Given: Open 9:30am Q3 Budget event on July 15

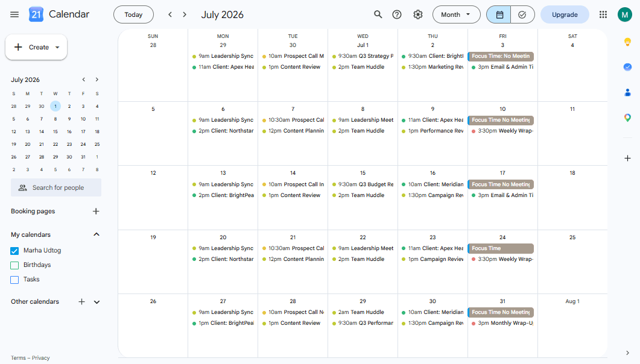Looking at the screenshot, I should [363, 184].
